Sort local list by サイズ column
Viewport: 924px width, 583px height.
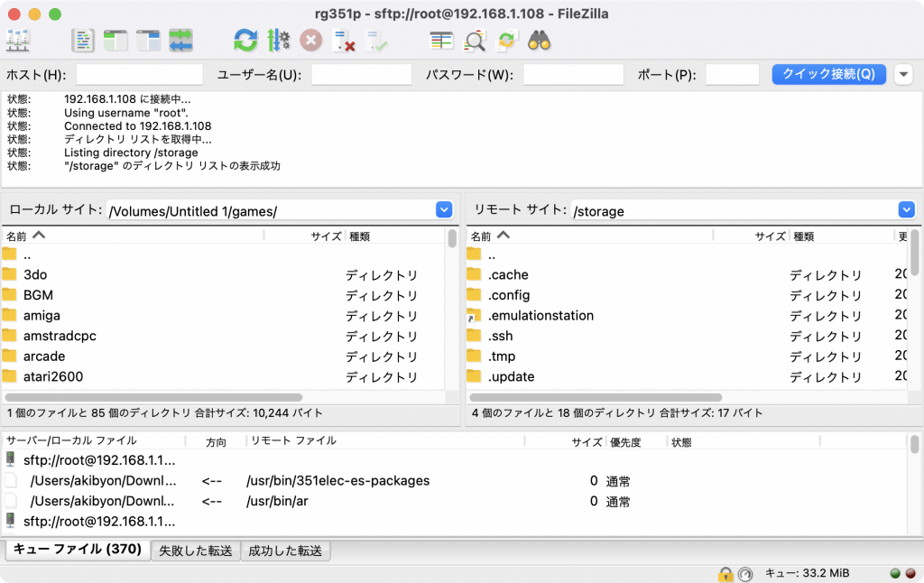(305, 236)
